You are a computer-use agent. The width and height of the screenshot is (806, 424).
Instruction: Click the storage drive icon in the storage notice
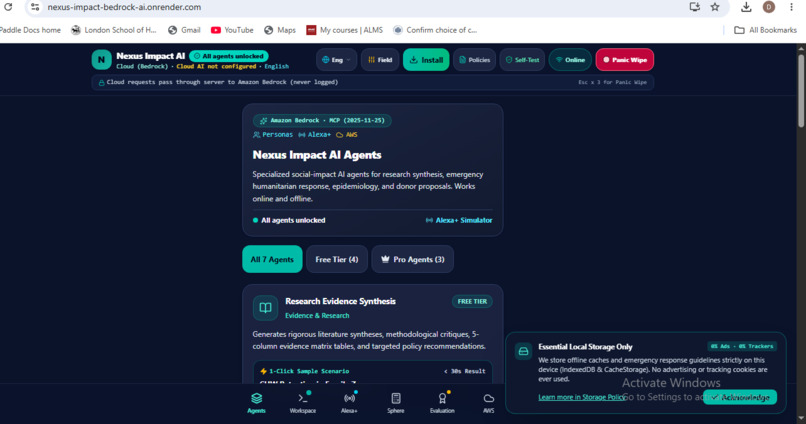523,352
